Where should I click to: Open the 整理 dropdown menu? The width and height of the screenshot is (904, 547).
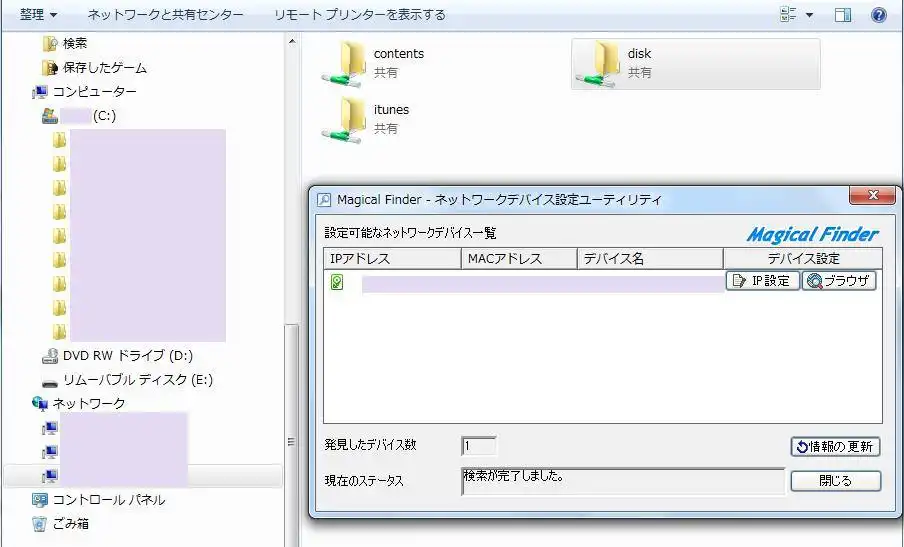pos(38,15)
